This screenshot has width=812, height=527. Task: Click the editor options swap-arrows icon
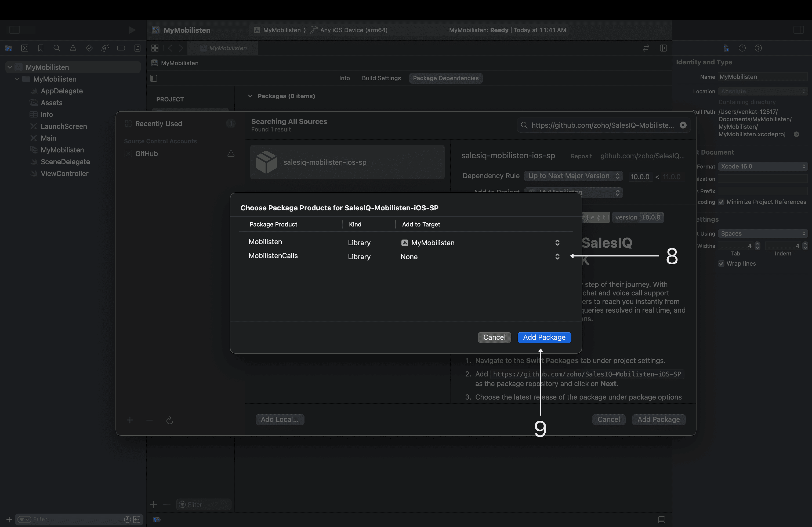coord(646,48)
